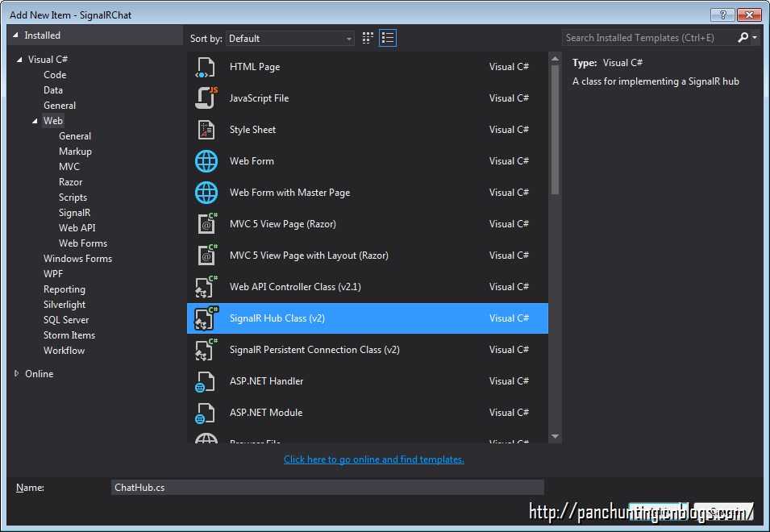Click the go online and find templates link

click(373, 459)
